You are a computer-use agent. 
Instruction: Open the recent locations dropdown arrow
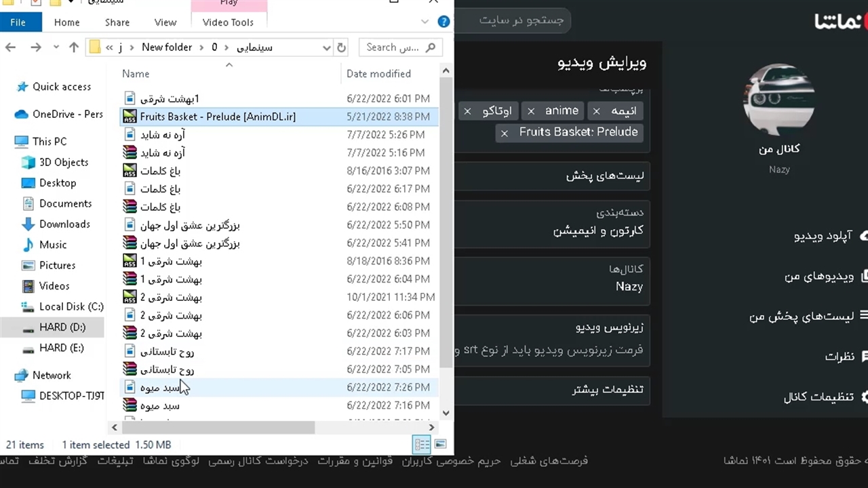55,47
